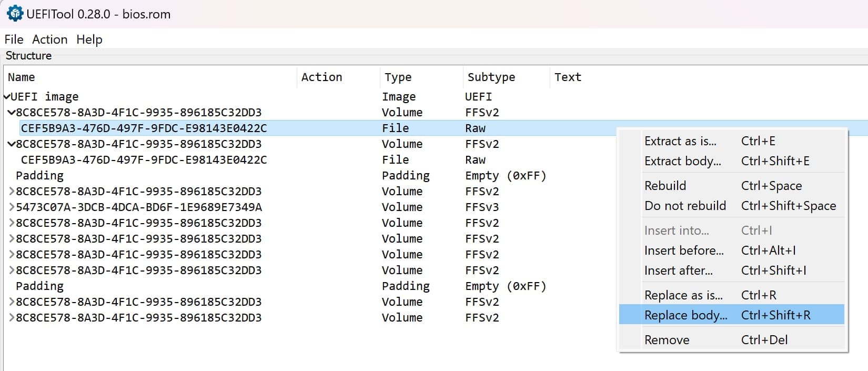Click the UEFI subtype cell
This screenshot has height=371, width=868.
tap(479, 97)
